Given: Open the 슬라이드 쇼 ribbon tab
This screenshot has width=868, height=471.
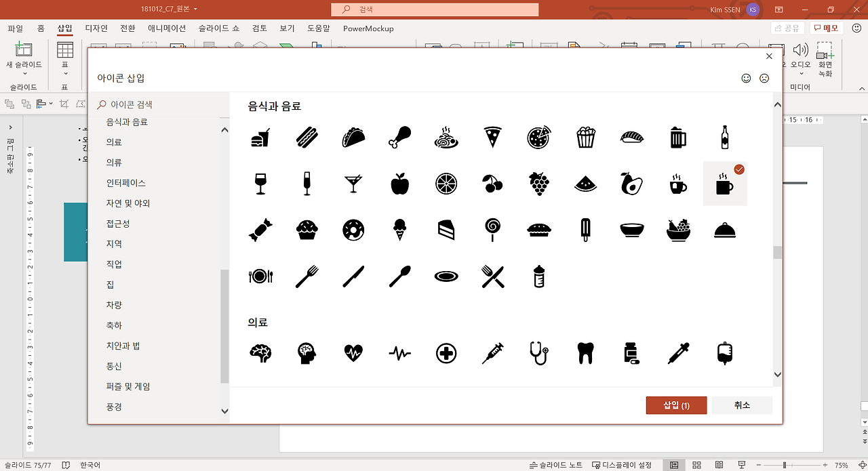Looking at the screenshot, I should [x=219, y=28].
